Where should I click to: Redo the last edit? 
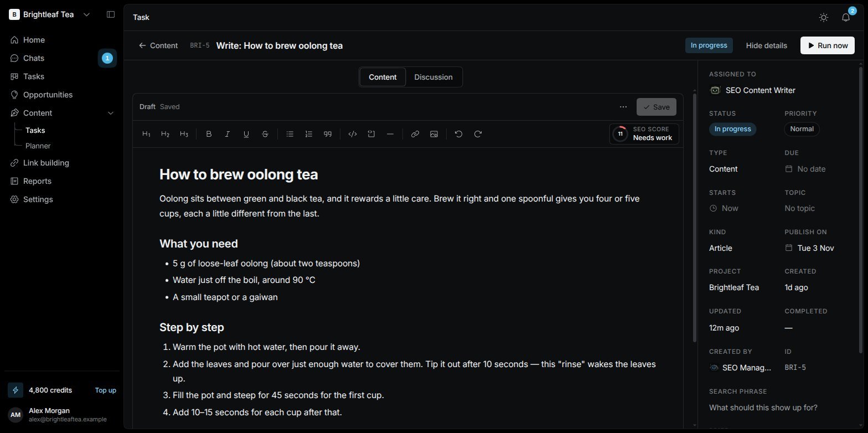tap(478, 134)
